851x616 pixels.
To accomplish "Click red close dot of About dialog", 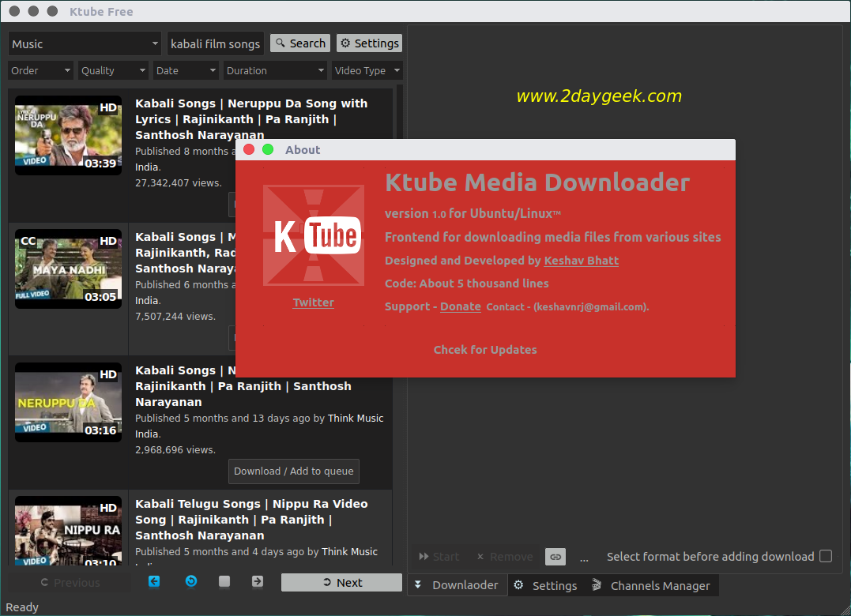I will tap(249, 150).
